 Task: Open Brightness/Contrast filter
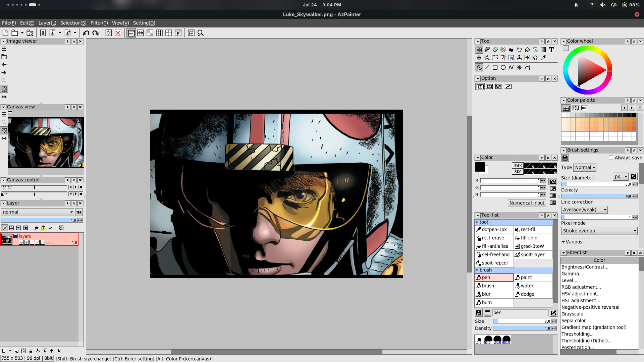click(x=585, y=267)
